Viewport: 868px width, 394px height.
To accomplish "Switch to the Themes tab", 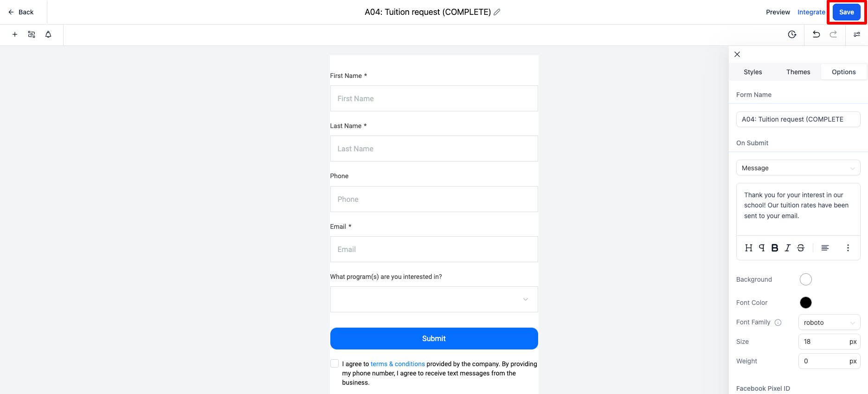I will tap(798, 72).
